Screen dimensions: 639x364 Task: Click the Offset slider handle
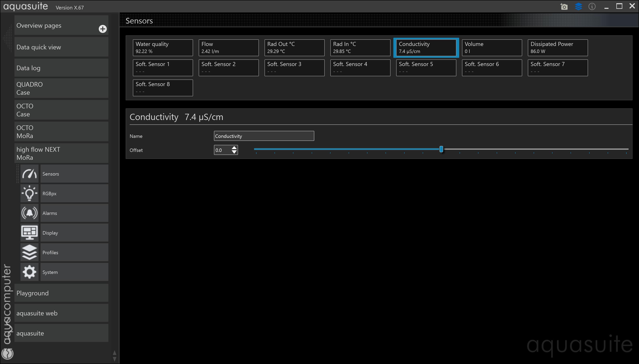coord(441,149)
